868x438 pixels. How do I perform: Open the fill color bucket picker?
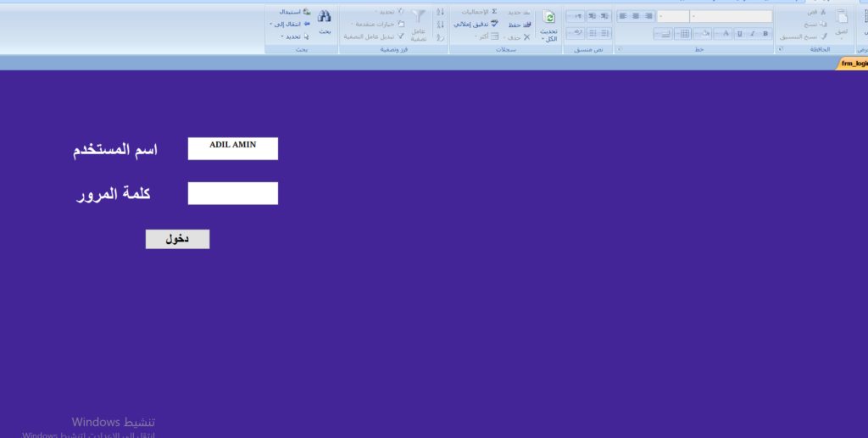click(x=703, y=34)
